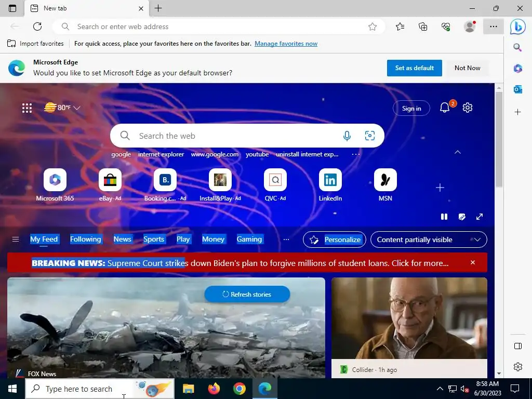The image size is (532, 399).
Task: Start voice search with microphone icon
Action: coord(347,136)
